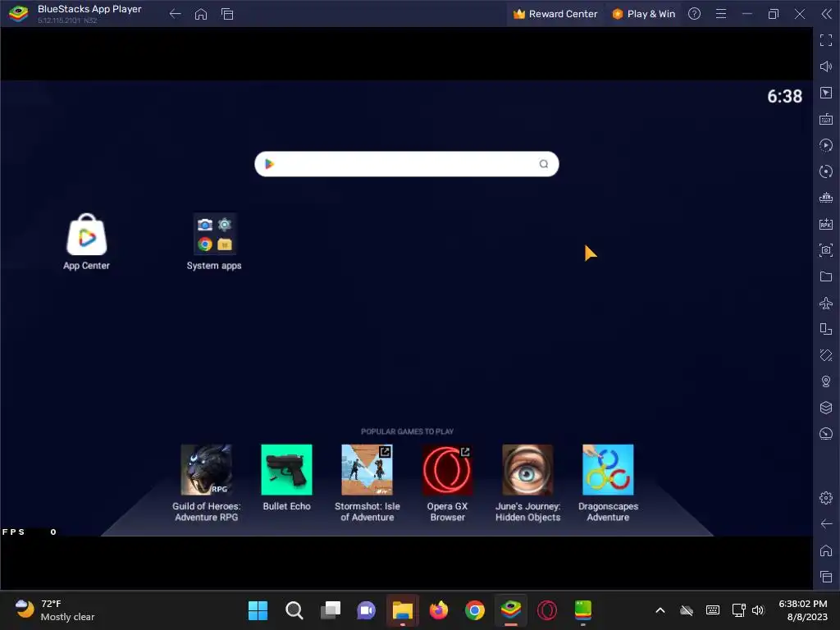Click sidebar back arrow
This screenshot has width=840, height=630.
click(x=826, y=524)
